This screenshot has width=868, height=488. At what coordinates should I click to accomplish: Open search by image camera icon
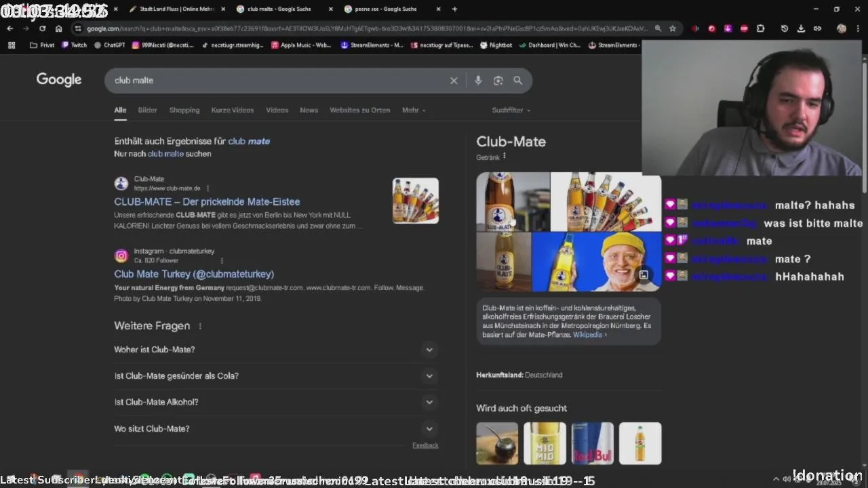click(x=498, y=81)
